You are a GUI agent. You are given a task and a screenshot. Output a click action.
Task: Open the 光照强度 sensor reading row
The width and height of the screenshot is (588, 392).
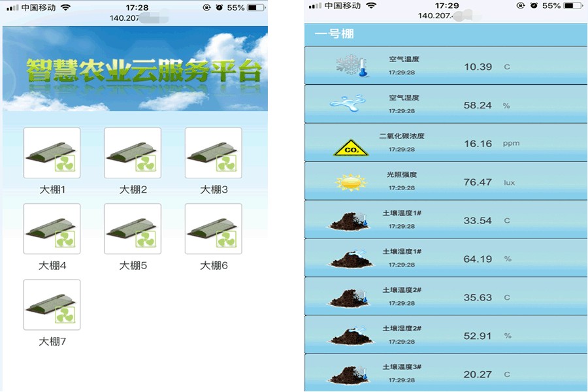point(444,181)
